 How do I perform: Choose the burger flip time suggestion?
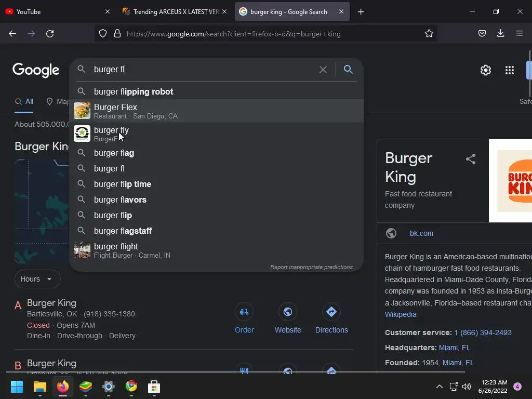click(x=217, y=184)
